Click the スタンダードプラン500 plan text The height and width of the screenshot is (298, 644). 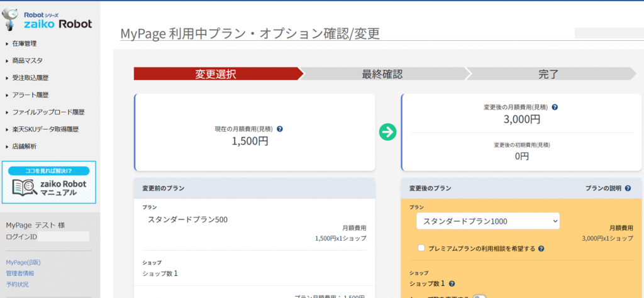click(x=187, y=219)
